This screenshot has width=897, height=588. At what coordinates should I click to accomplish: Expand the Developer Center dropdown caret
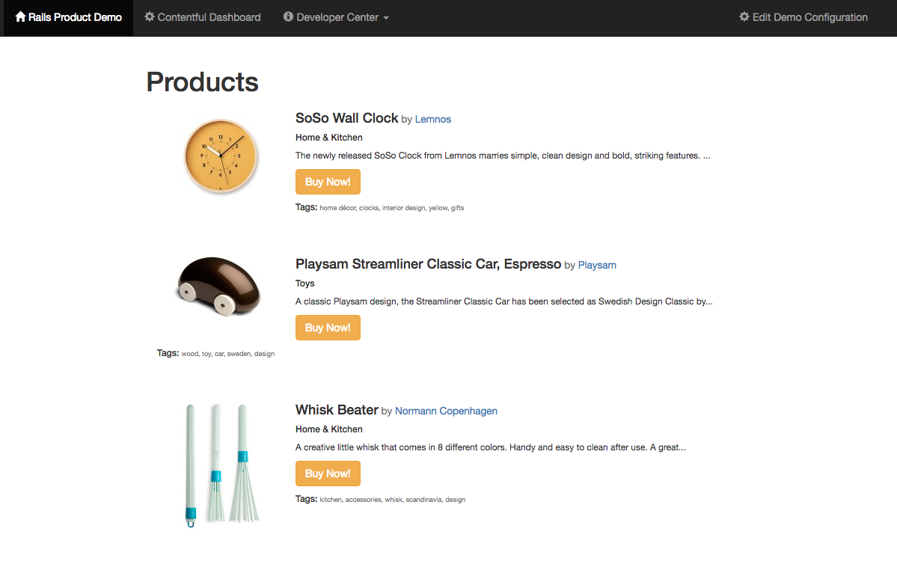pyautogui.click(x=386, y=18)
